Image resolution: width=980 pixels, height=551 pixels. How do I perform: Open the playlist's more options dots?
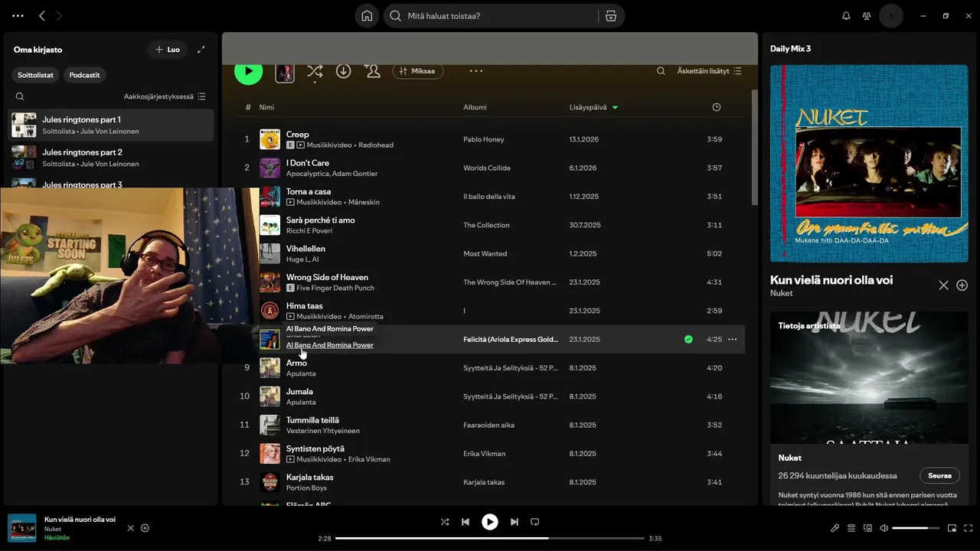[x=476, y=71]
